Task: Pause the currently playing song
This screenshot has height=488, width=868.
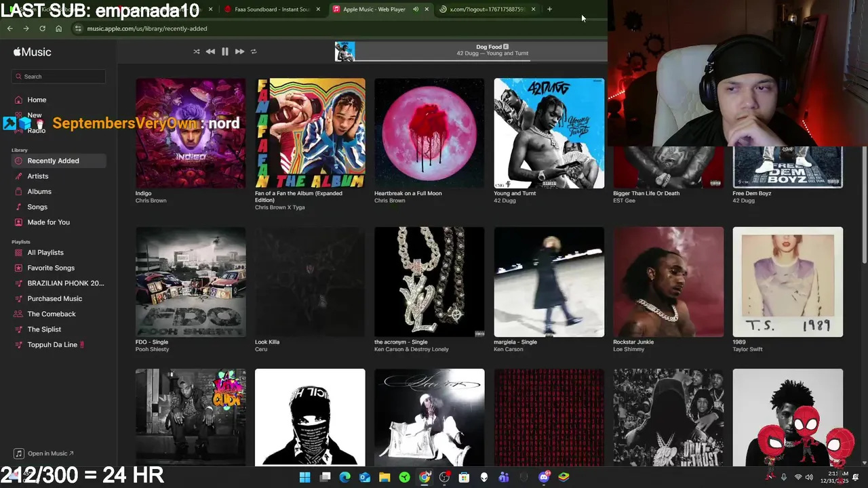Action: 225,52
